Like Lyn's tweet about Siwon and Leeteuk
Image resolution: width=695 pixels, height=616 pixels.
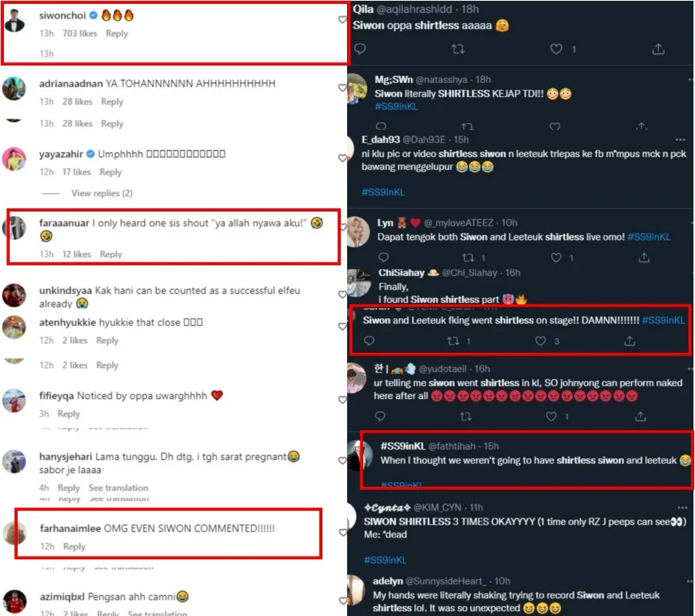pos(556,258)
